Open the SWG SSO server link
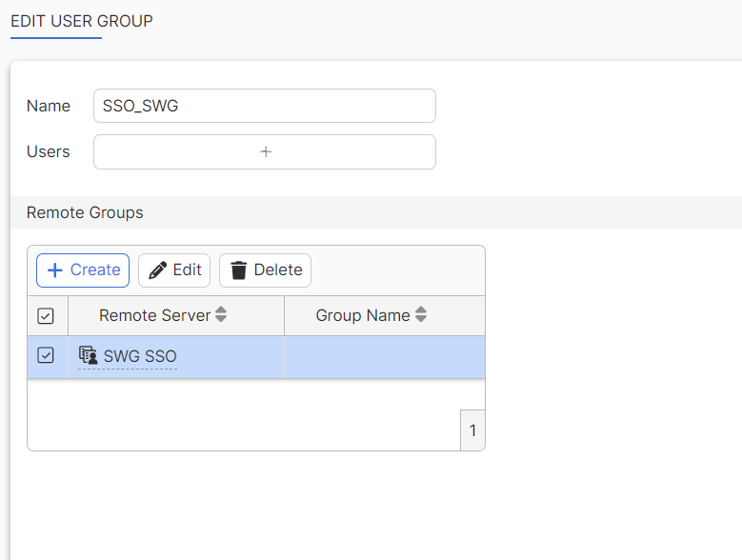Screen dimensions: 742x560 140,357
